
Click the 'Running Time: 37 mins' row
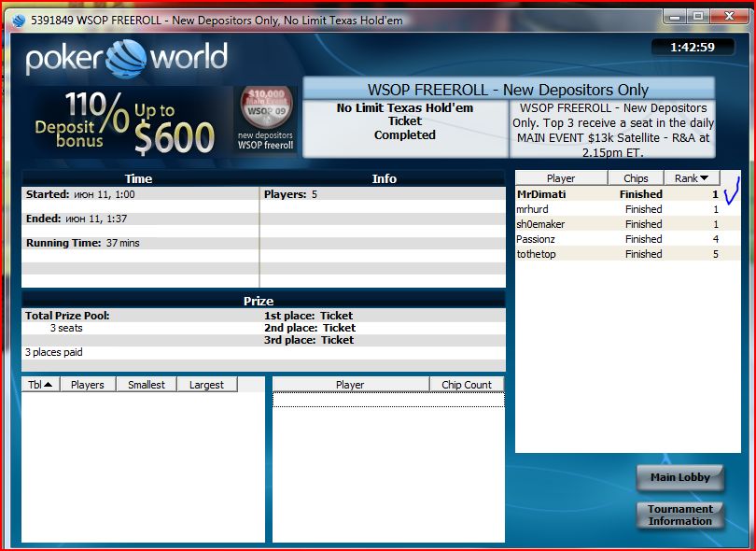tap(140, 243)
